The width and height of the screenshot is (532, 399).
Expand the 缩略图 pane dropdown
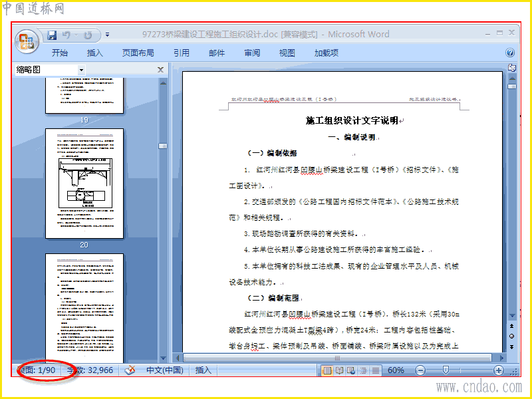(x=81, y=70)
